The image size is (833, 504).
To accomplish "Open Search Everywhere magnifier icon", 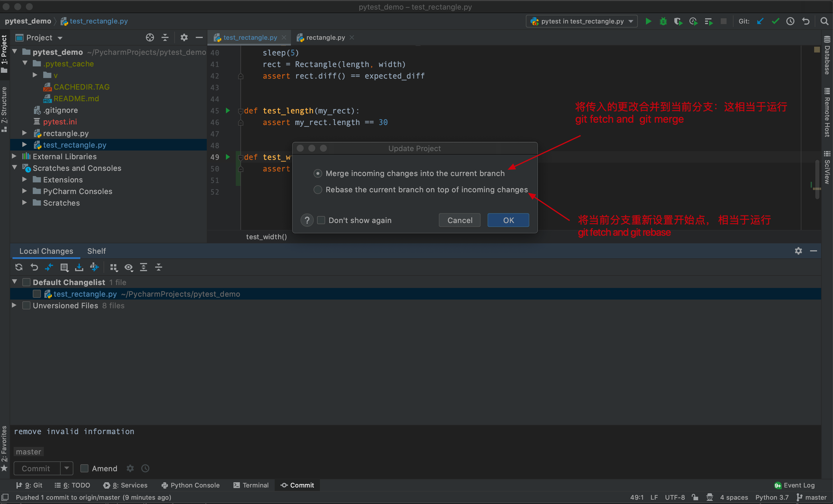I will click(x=824, y=21).
